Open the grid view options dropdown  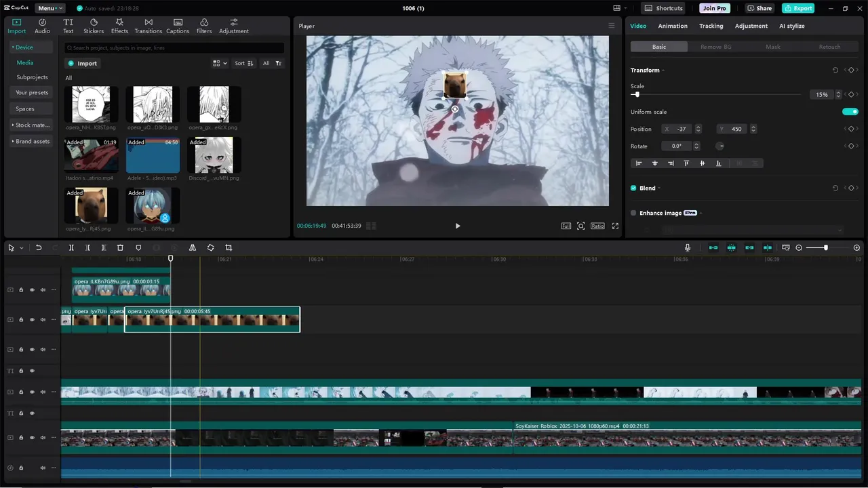(220, 63)
